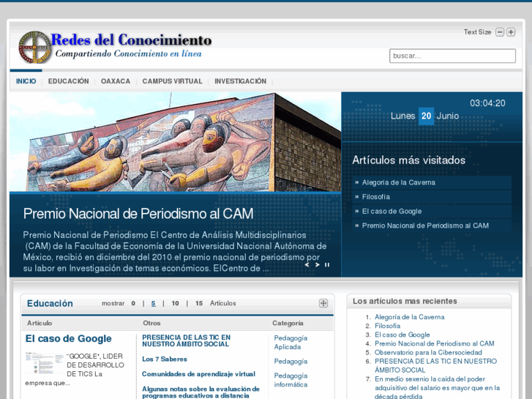Show 10 articles in Educación
Image resolution: width=532 pixels, height=399 pixels.
click(175, 303)
